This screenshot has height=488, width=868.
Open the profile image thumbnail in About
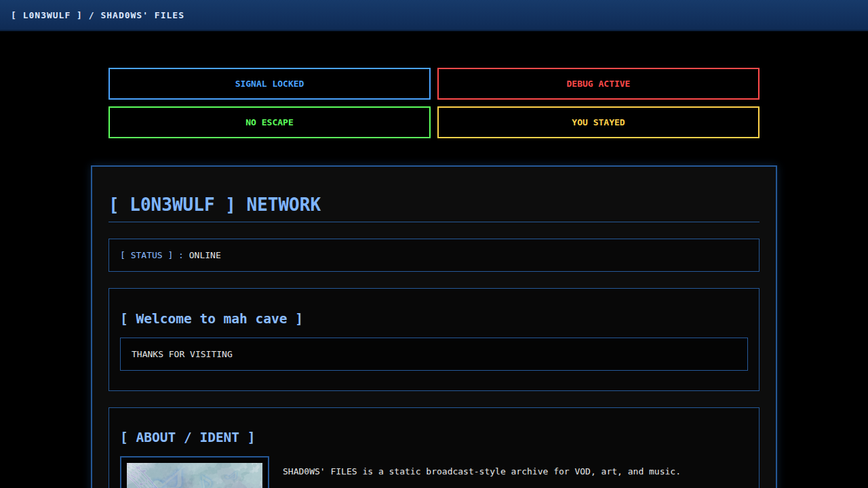(x=195, y=474)
